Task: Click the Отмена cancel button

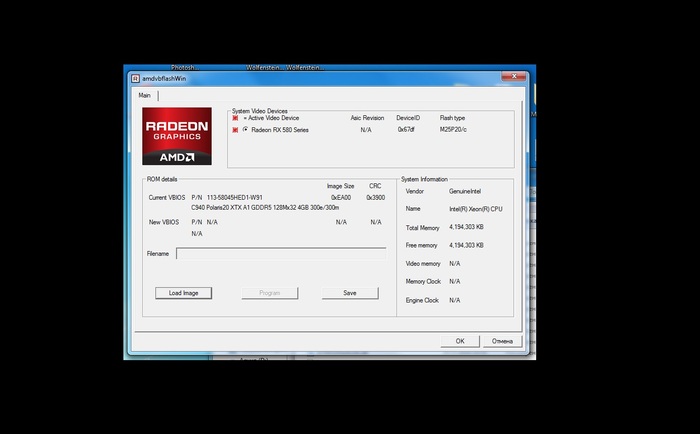Action: (x=502, y=341)
